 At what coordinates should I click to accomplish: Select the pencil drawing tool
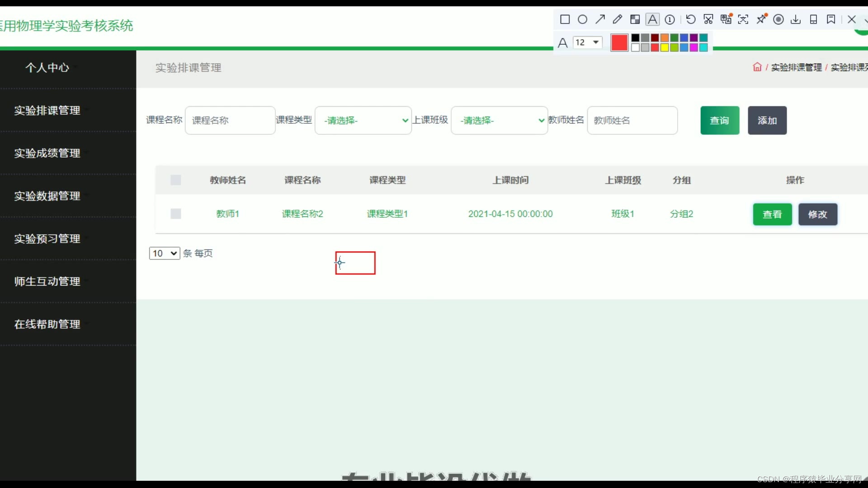[617, 19]
